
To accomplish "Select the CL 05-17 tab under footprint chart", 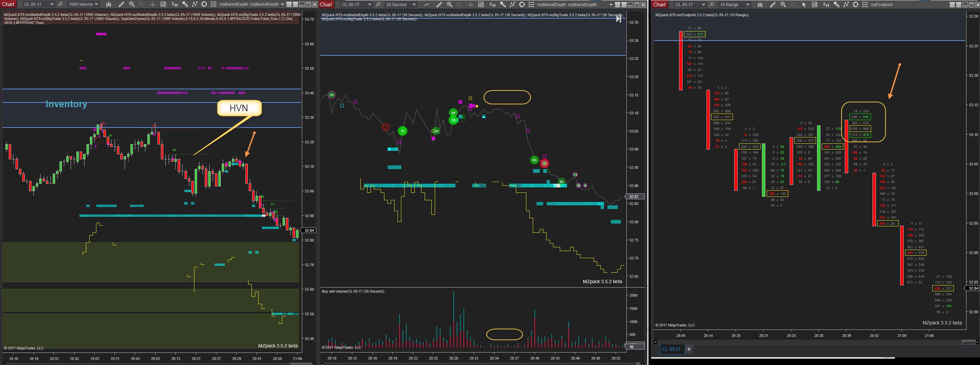I will pos(672,349).
